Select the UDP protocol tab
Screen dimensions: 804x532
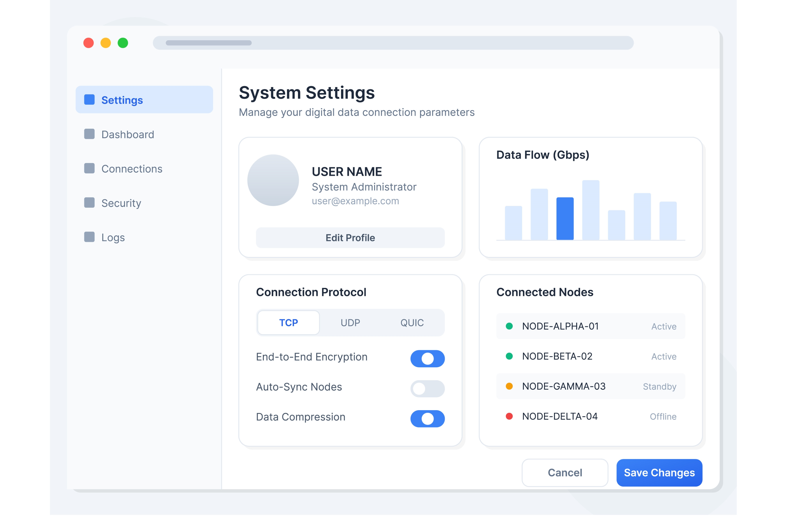pyautogui.click(x=350, y=323)
